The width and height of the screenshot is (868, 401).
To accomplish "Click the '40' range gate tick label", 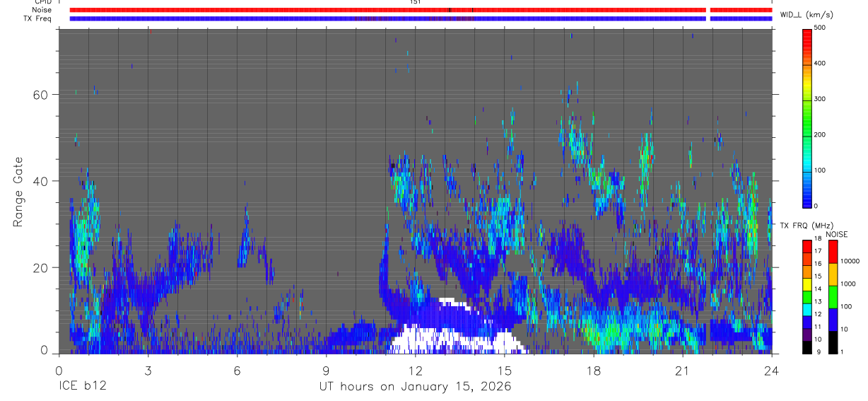I will point(42,181).
